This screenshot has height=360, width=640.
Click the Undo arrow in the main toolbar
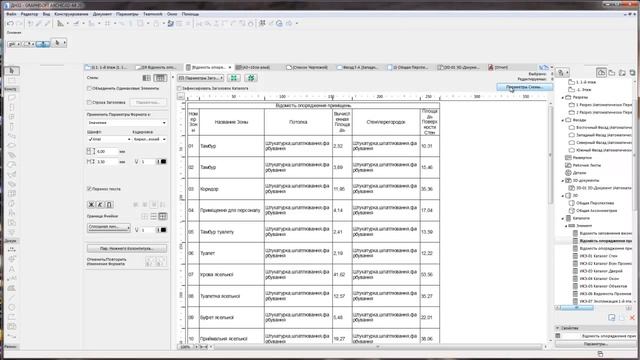tap(10, 24)
